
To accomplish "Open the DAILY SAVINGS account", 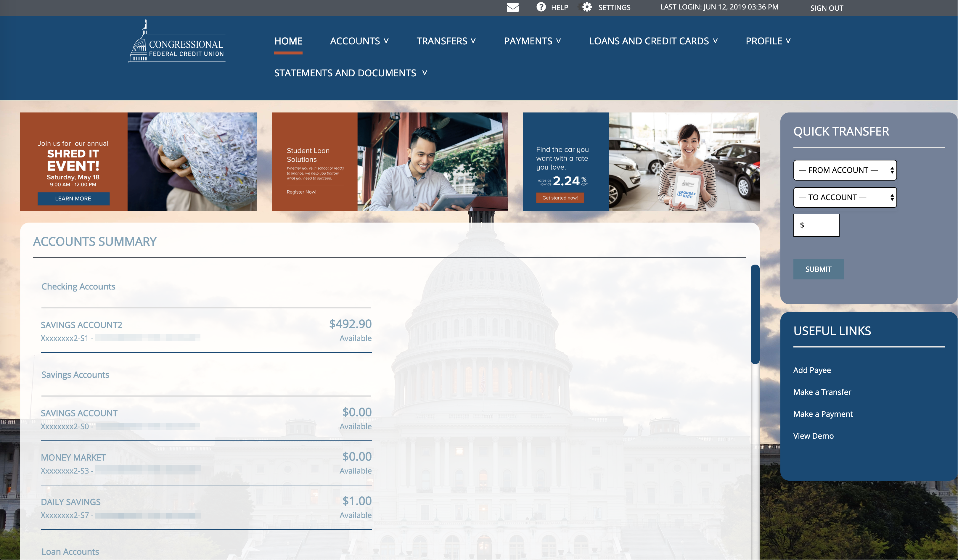I will [71, 502].
